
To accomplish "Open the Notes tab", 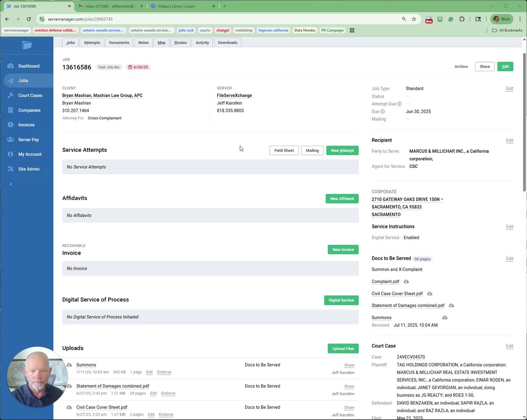I will coord(143,43).
